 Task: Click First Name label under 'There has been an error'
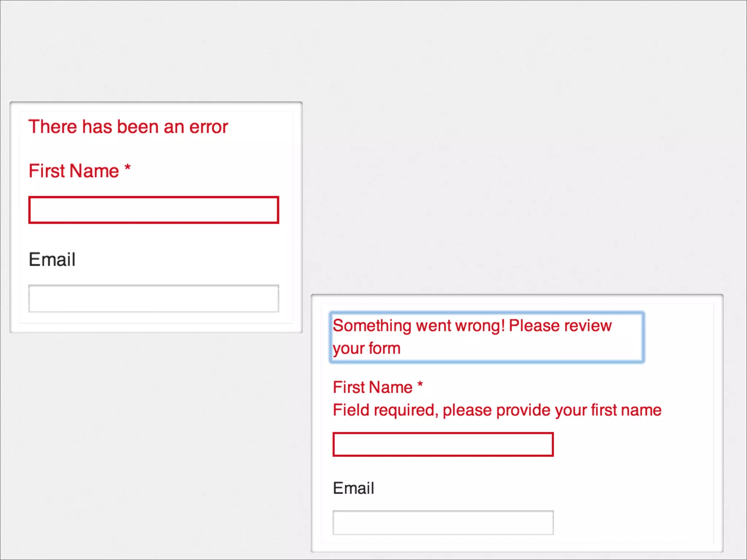(x=74, y=171)
